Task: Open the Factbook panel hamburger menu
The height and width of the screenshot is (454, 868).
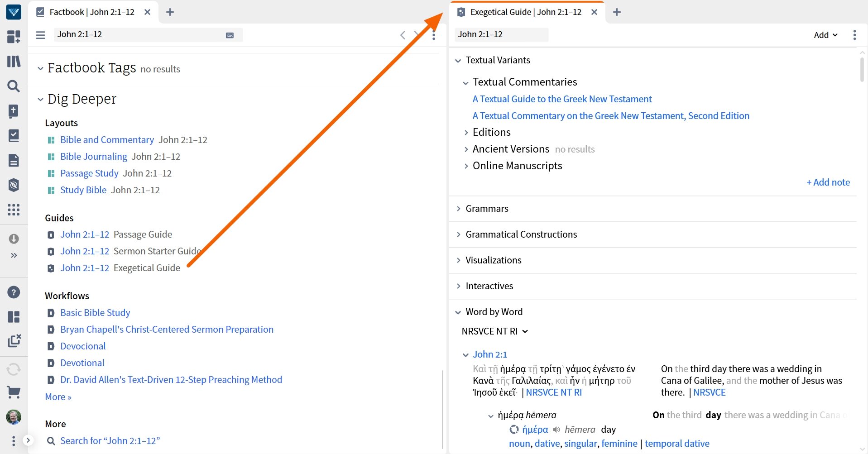Action: point(41,35)
